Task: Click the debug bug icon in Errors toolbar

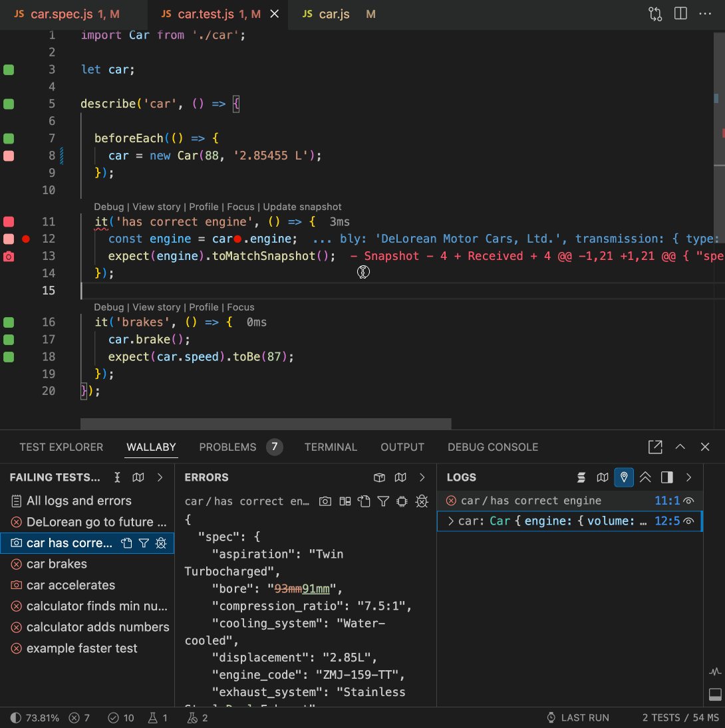Action: click(x=422, y=501)
